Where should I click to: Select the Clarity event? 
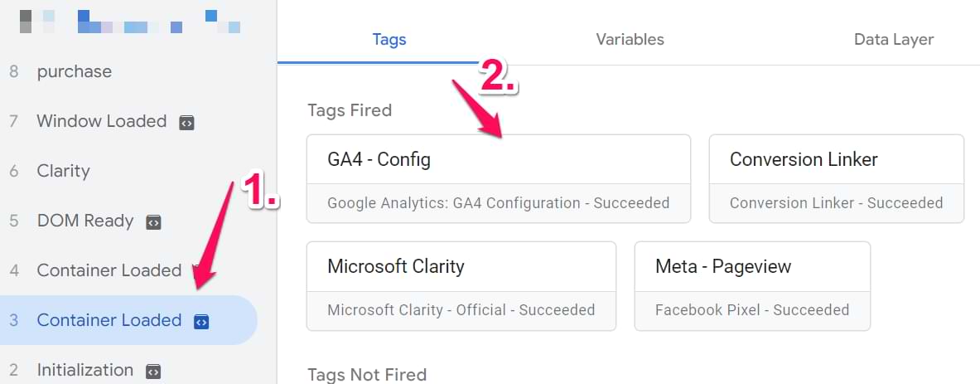(x=63, y=171)
